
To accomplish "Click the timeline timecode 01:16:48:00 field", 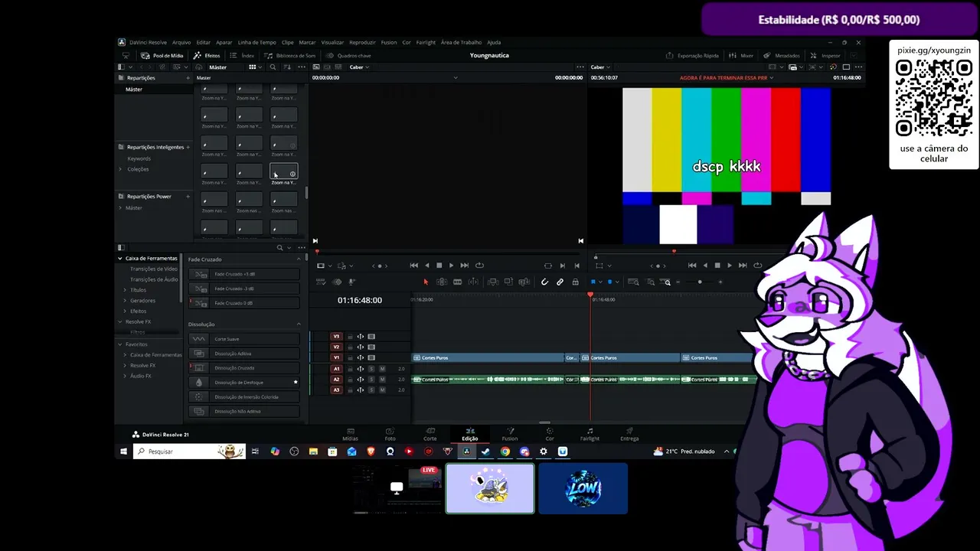I will tap(360, 300).
